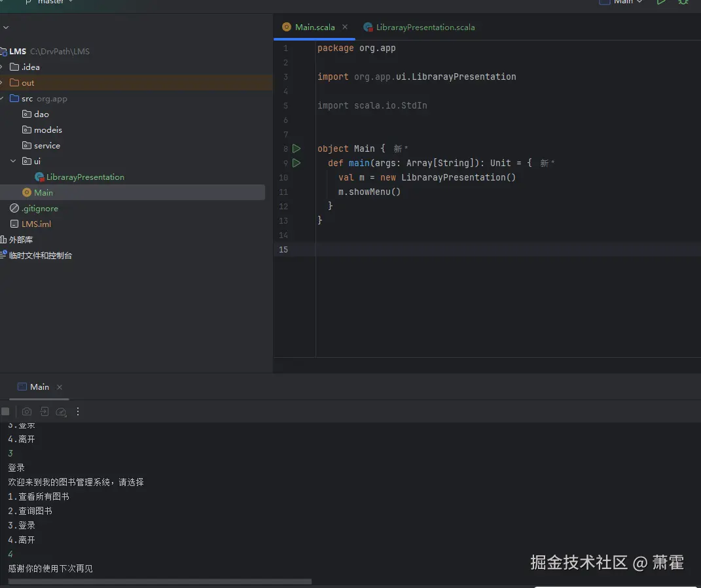This screenshot has height=588, width=701.
Task: Select the ui package icon
Action: coord(27,161)
